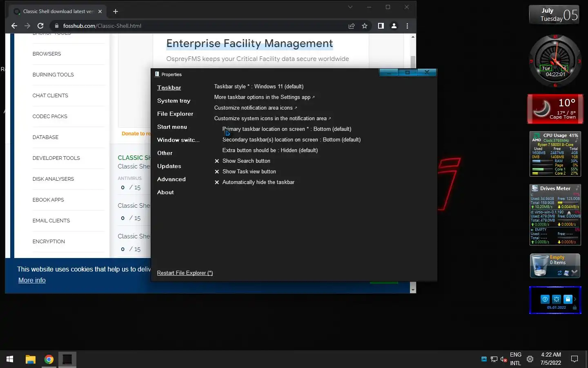This screenshot has width=588, height=368.
Task: Reload the fosshub page
Action: (40, 26)
